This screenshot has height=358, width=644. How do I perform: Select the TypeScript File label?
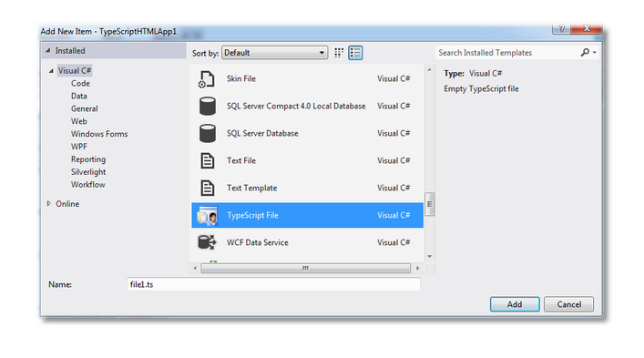[252, 216]
